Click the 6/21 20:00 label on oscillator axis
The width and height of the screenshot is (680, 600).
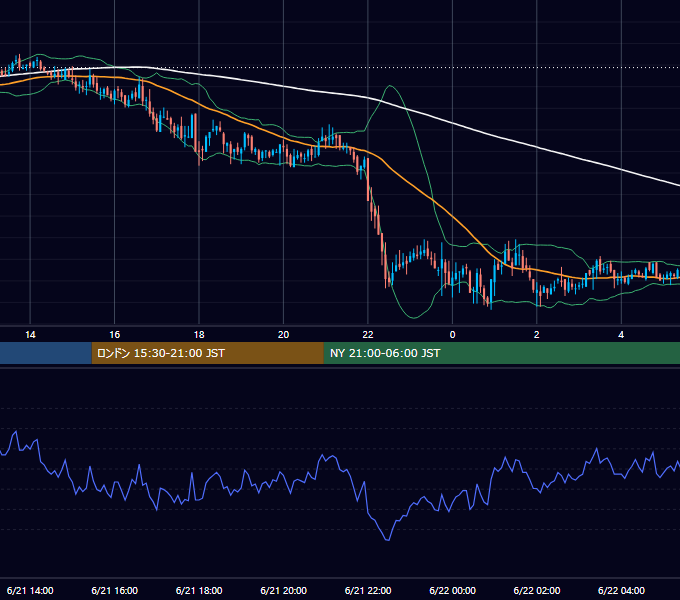[x=283, y=590]
